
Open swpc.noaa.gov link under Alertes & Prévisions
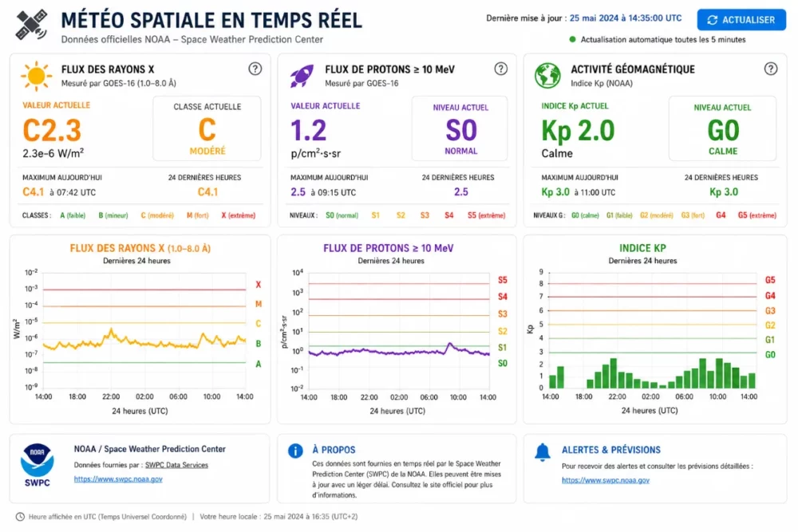click(606, 480)
